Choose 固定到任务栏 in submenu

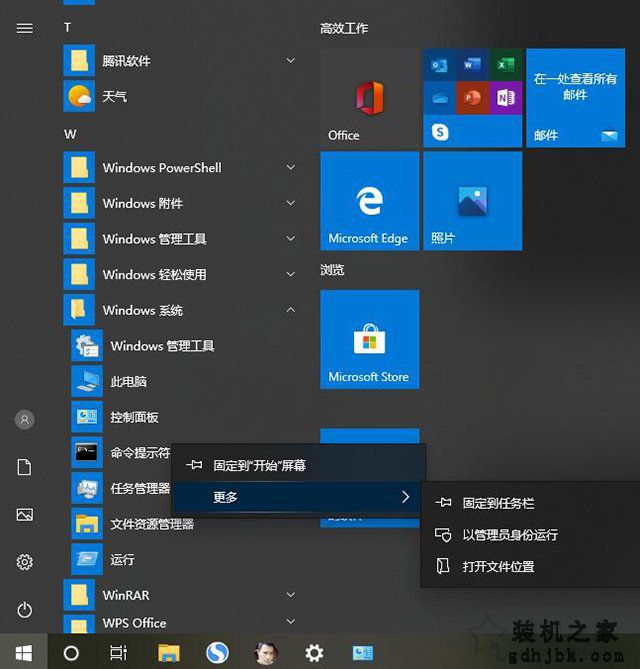click(x=530, y=503)
